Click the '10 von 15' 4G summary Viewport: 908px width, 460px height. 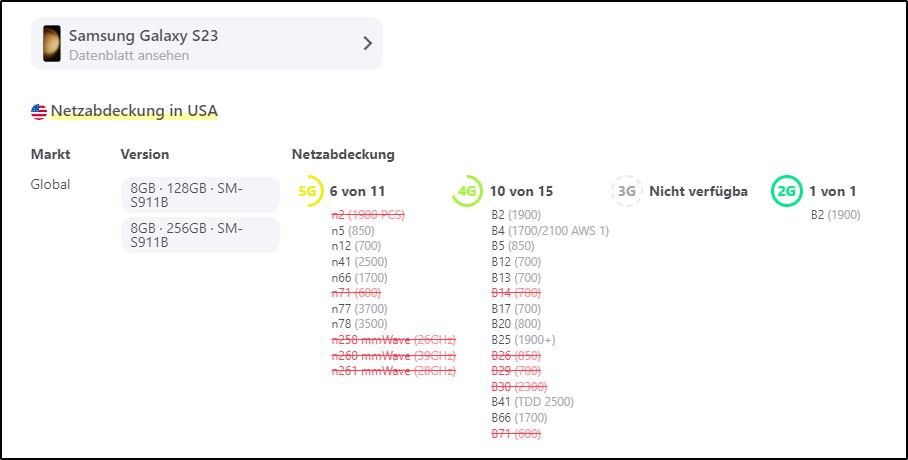[x=521, y=191]
